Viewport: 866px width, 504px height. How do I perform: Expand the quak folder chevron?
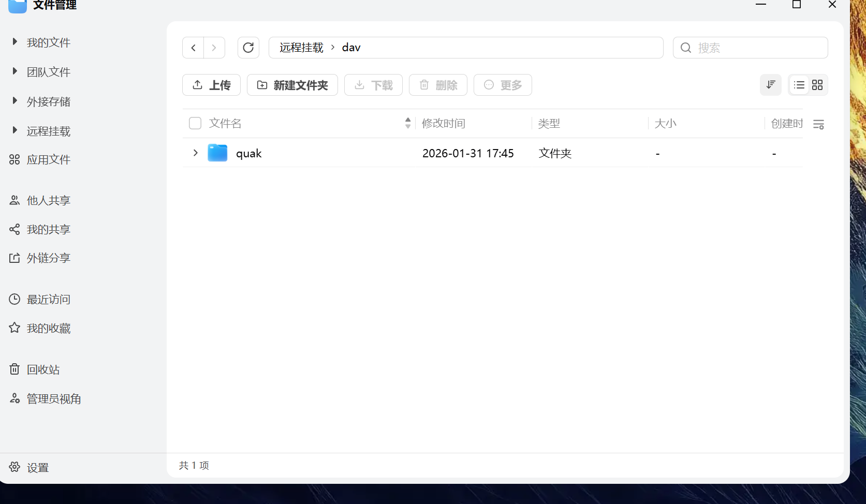(x=195, y=153)
